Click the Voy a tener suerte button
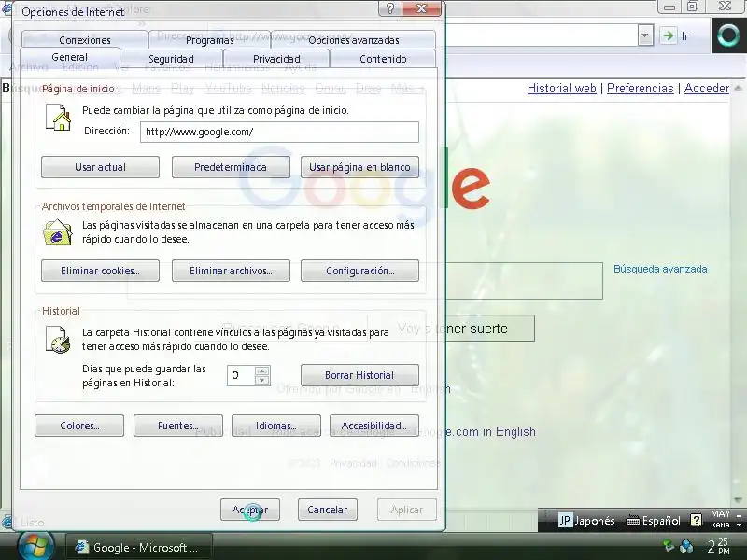 coord(452,329)
